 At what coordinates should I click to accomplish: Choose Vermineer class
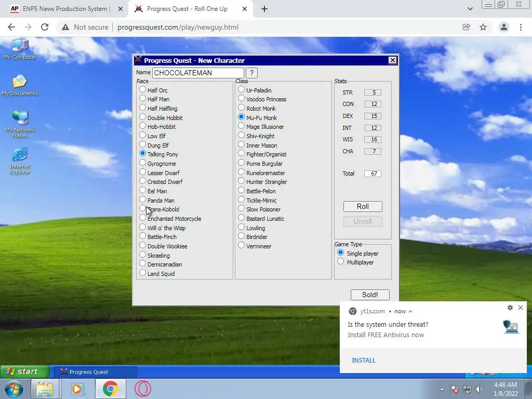pos(241,245)
